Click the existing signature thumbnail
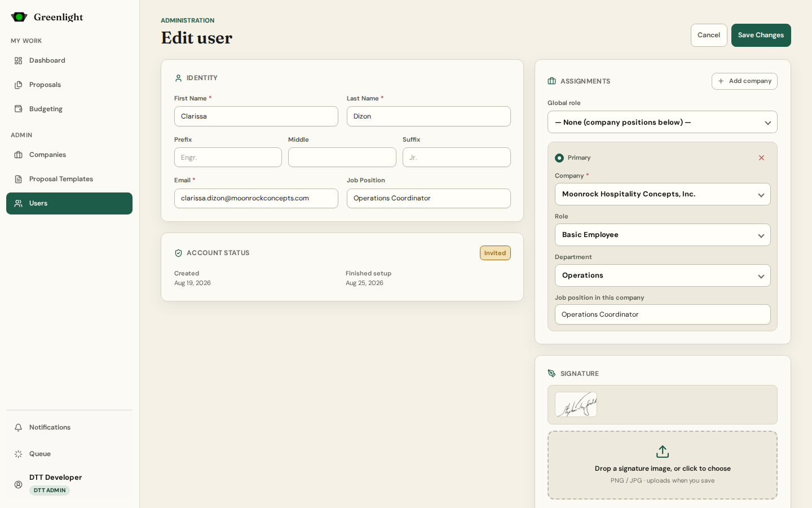 (x=576, y=405)
